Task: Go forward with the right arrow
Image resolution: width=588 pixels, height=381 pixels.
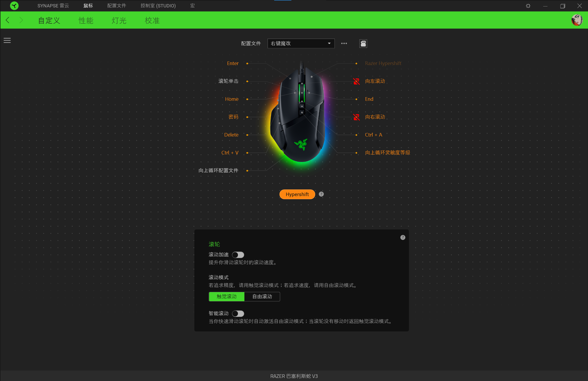Action: 21,20
